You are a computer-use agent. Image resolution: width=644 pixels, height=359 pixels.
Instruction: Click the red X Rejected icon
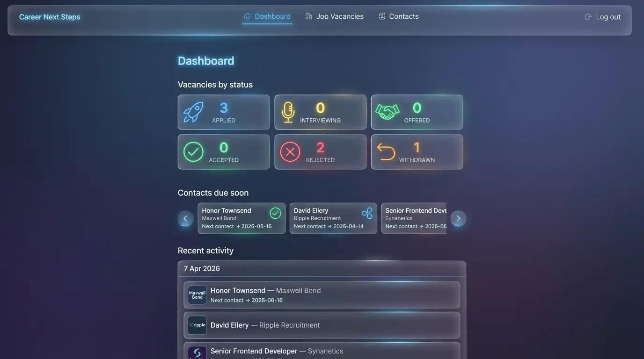pos(290,152)
